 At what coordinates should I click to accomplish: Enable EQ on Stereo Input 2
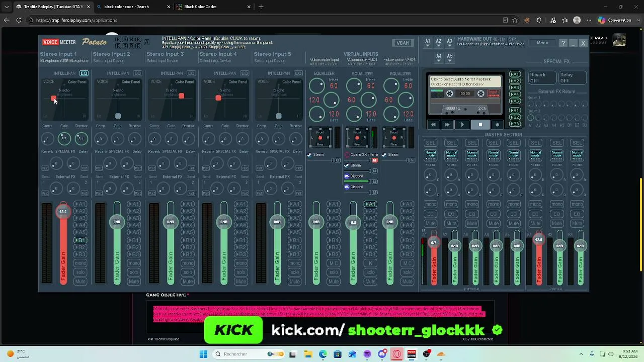[x=137, y=73]
